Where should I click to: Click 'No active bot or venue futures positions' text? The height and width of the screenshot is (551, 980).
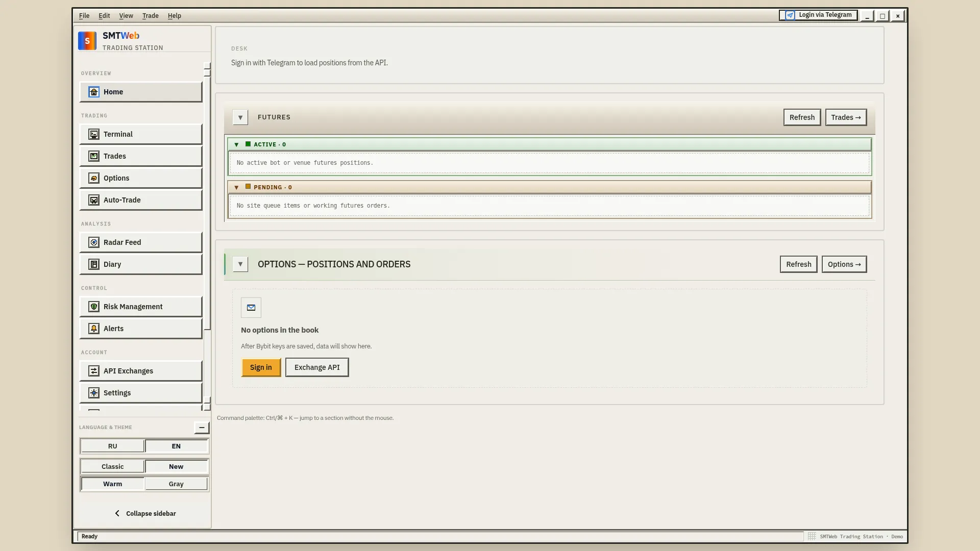point(305,163)
